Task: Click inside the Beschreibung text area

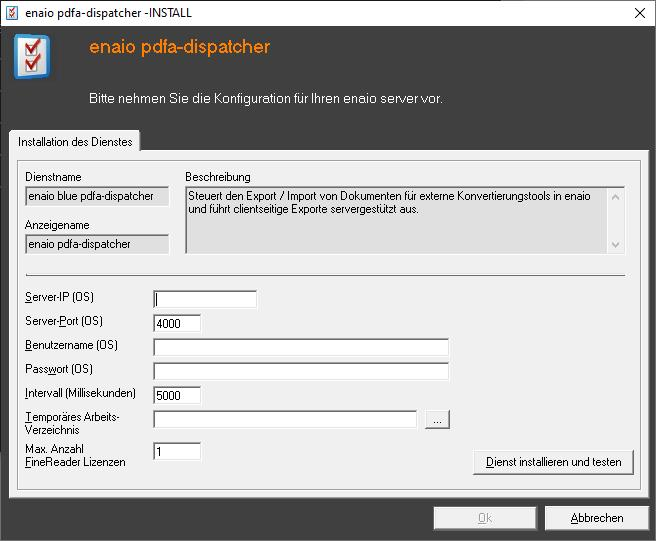Action: pos(396,220)
